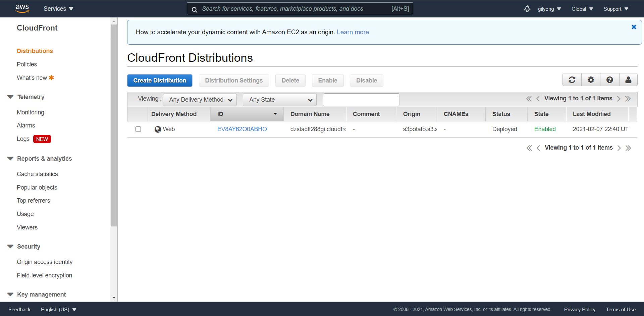Viewport: 644px width, 316px height.
Task: Go to last page in top pager
Action: pyautogui.click(x=628, y=99)
